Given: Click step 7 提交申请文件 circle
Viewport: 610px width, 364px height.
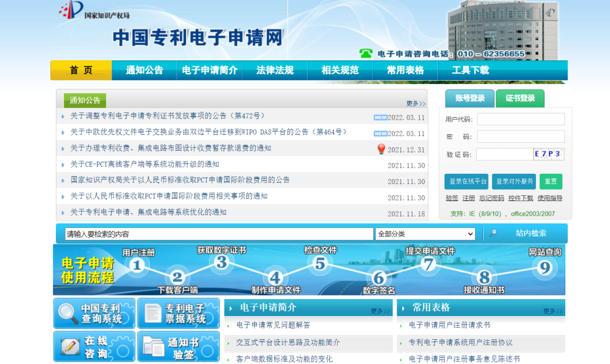Looking at the screenshot, I should pyautogui.click(x=428, y=265).
